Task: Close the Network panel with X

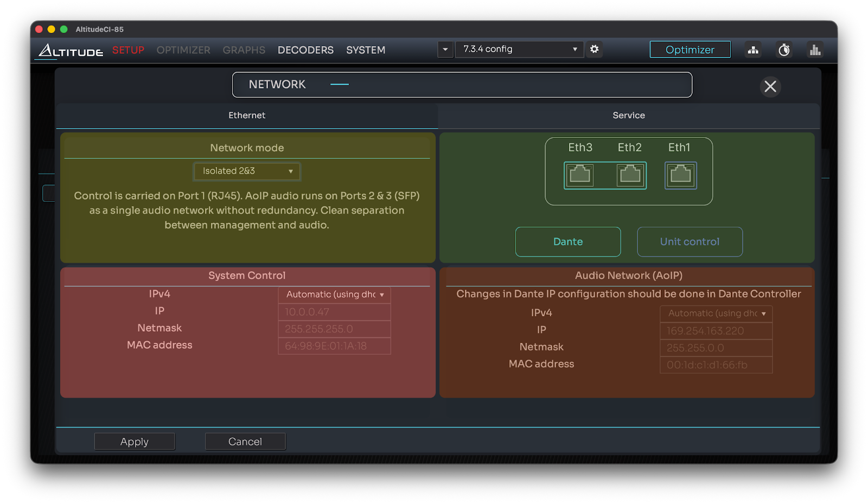Action: pos(770,86)
